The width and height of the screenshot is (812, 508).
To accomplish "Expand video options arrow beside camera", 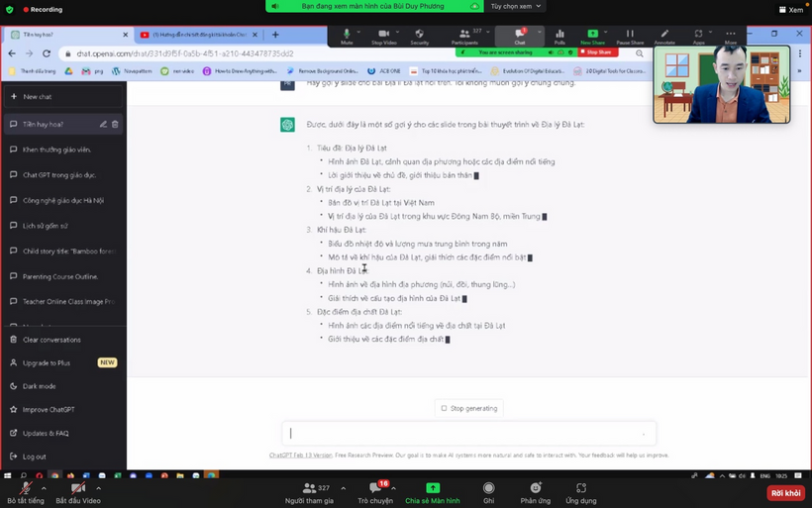I will tap(98, 488).
